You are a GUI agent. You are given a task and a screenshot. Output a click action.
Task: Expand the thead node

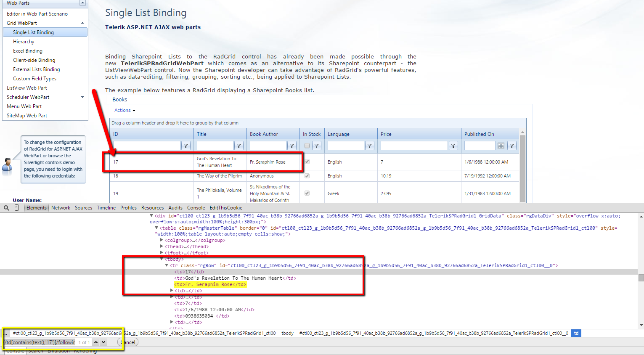pyautogui.click(x=162, y=246)
